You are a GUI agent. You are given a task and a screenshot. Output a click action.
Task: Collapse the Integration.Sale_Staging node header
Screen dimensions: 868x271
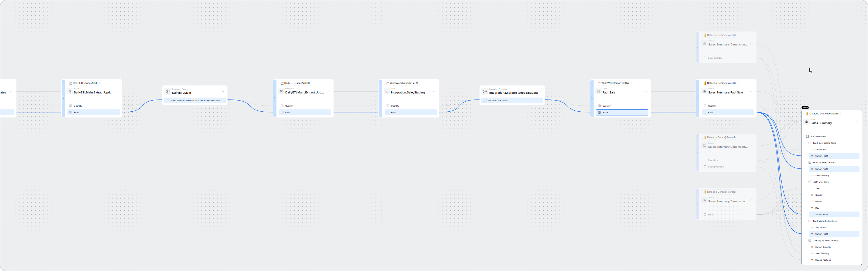click(x=434, y=91)
